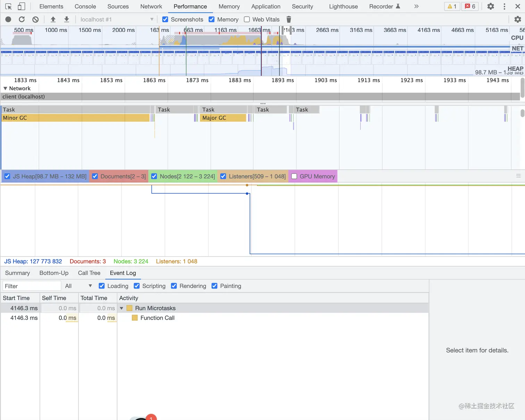525x420 pixels.
Task: Switch to the Console tab
Action: pyautogui.click(x=85, y=6)
